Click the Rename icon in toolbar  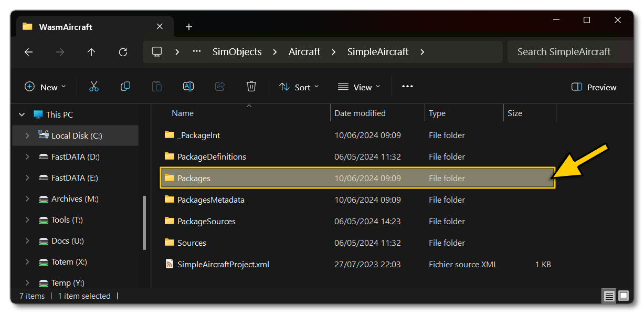point(188,87)
